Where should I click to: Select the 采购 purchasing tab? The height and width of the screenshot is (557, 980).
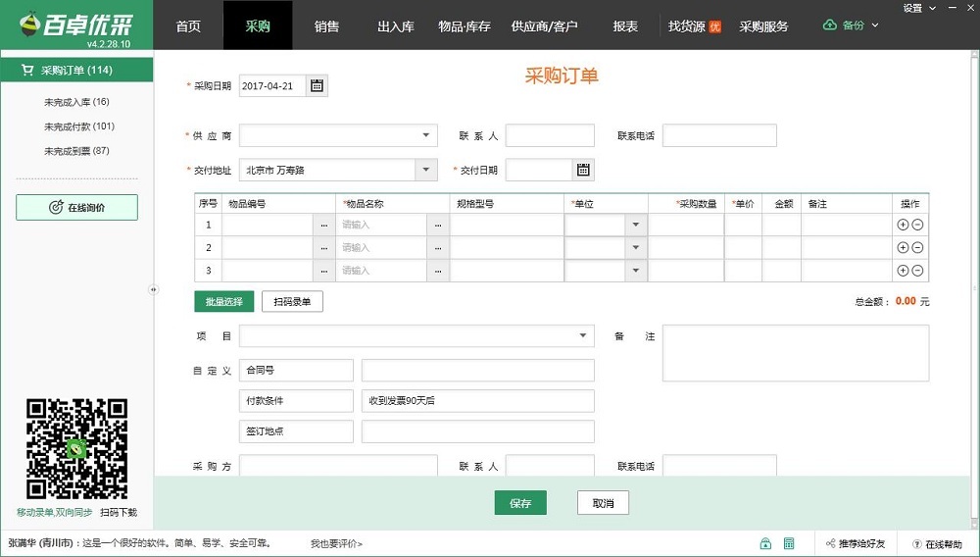(258, 25)
